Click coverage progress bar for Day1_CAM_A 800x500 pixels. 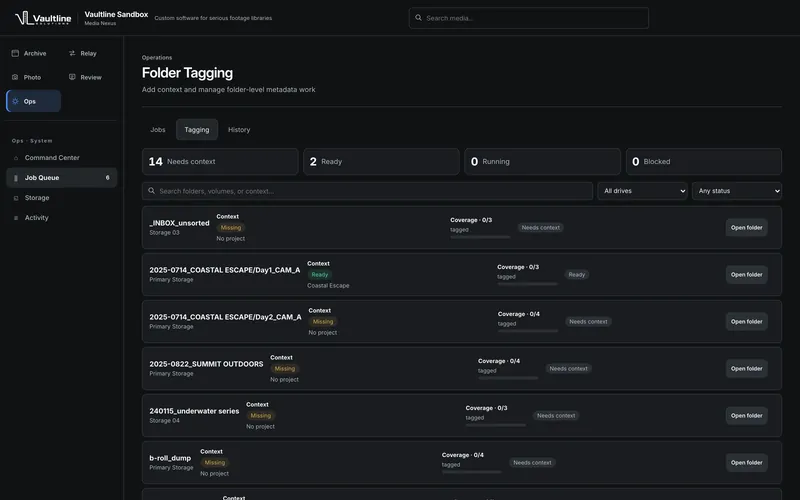pos(527,284)
